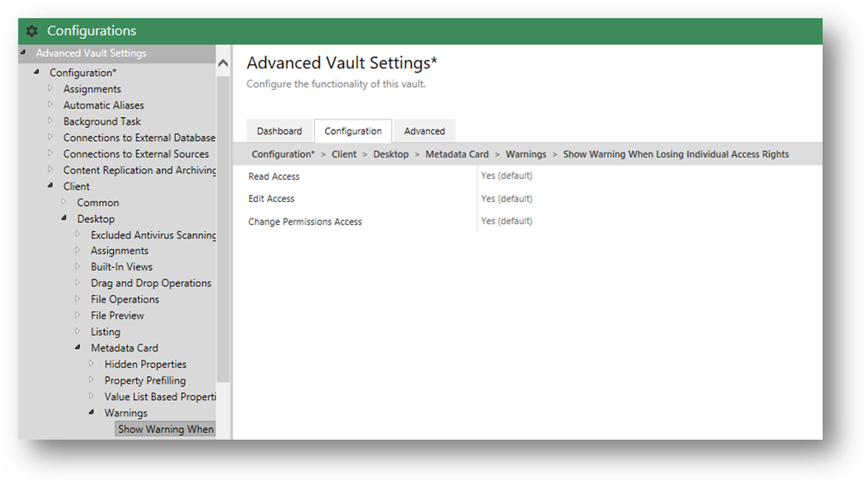This screenshot has height=485, width=868.
Task: Click Drag and Drop Operations item
Action: 151,283
